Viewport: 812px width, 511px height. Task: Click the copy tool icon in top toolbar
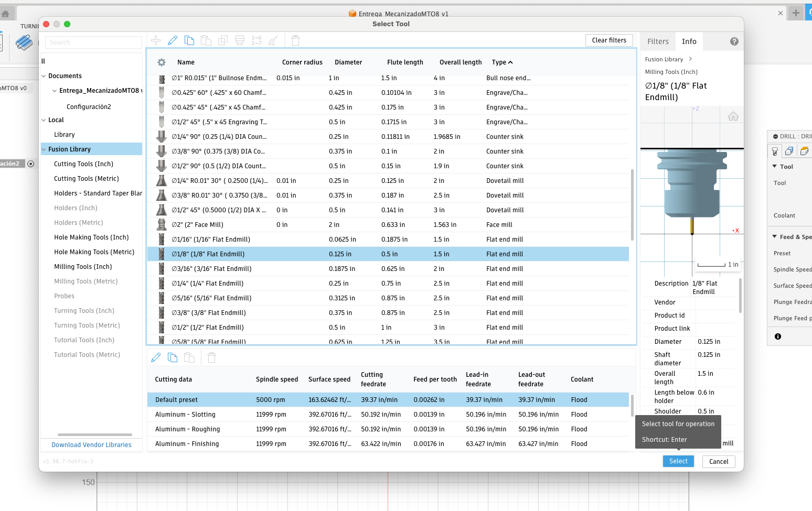[x=189, y=40]
